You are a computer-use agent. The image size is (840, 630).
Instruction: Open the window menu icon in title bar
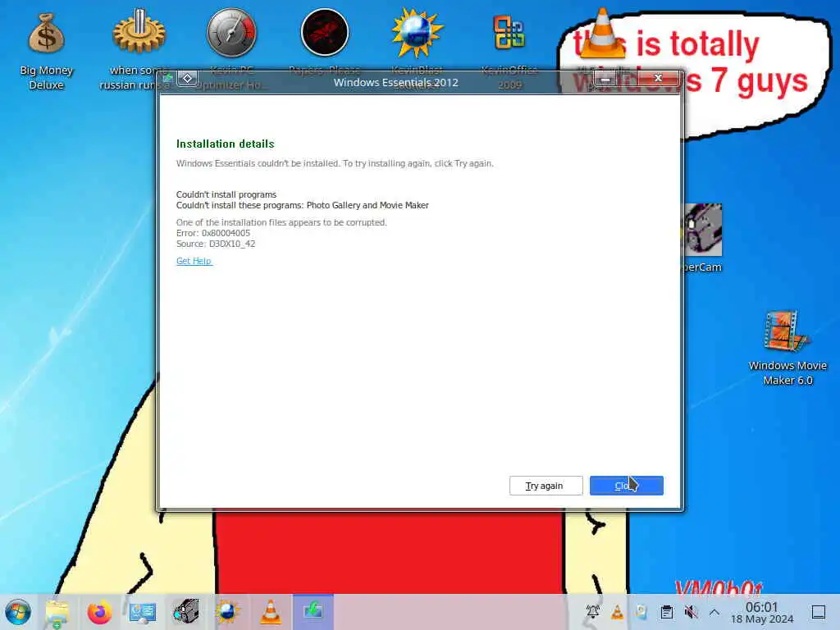(167, 79)
